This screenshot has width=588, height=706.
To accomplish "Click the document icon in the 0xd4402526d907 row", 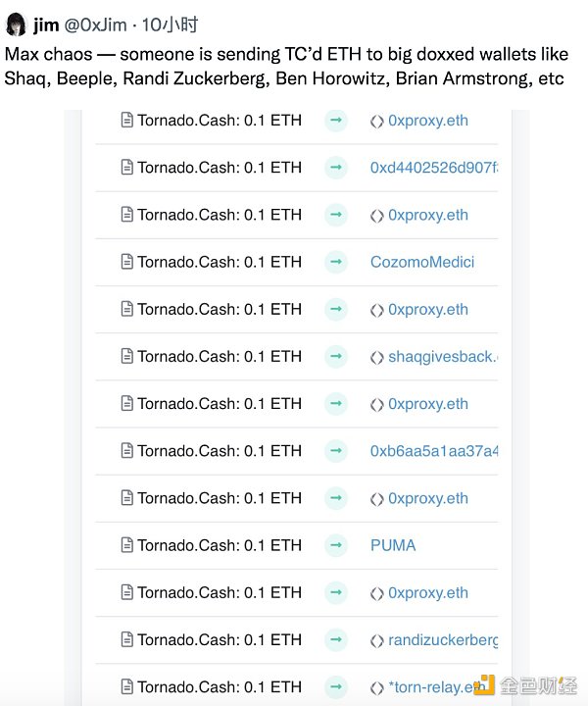I will 126,168.
